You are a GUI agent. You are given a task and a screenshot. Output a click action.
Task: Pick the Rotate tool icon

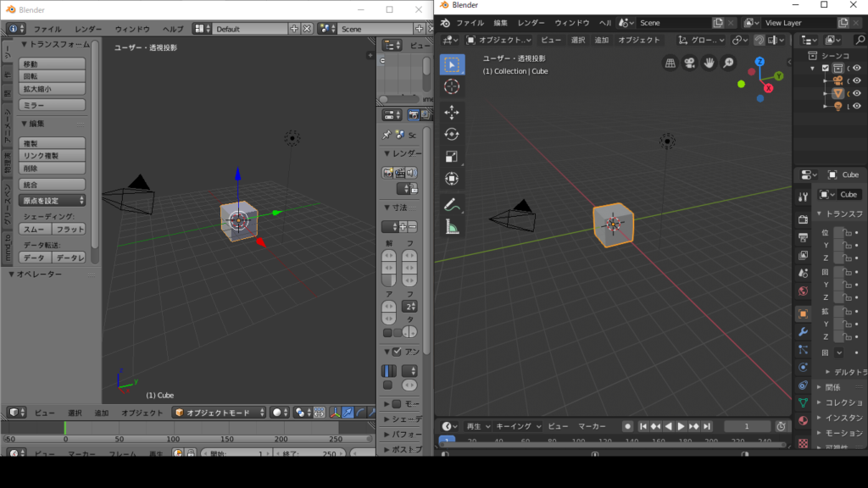452,134
